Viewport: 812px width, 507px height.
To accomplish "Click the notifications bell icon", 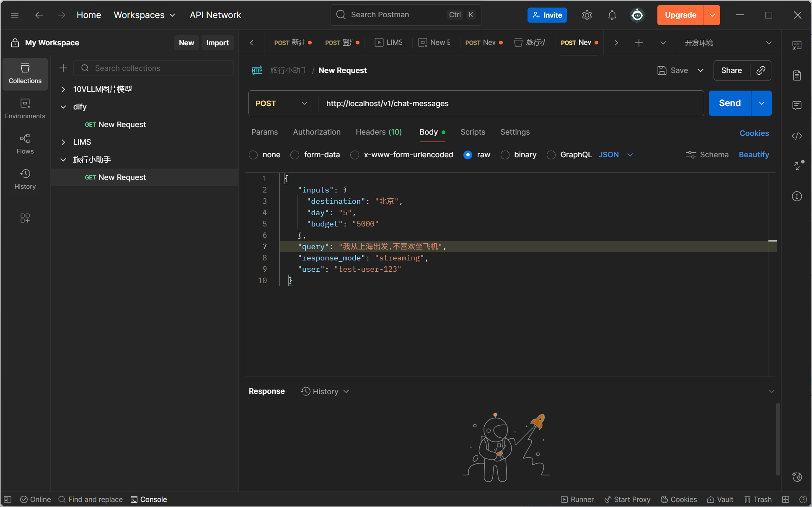I will point(612,15).
